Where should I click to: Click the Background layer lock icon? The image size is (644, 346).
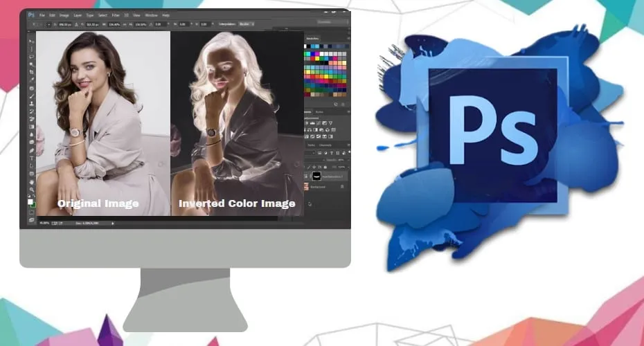coord(342,187)
